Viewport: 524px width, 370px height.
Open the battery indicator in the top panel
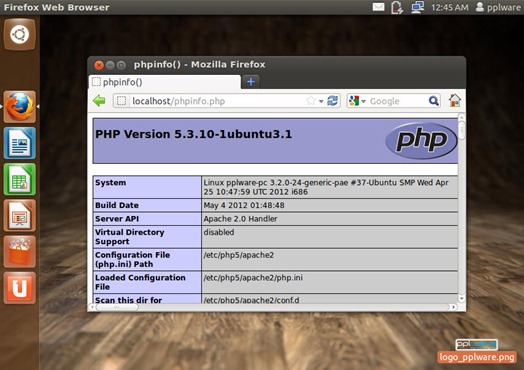pyautogui.click(x=397, y=7)
